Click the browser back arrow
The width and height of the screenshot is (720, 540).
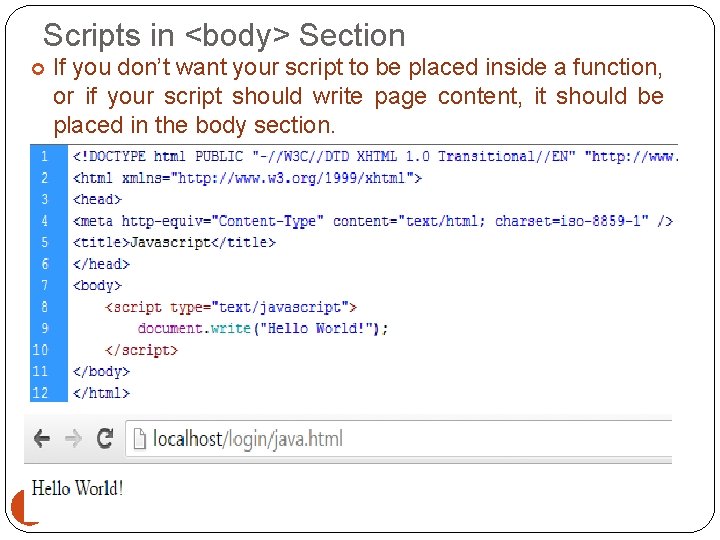42,439
